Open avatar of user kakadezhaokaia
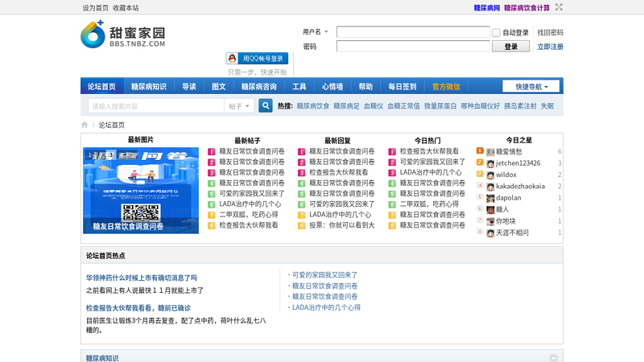The width and height of the screenshot is (644, 362). 490,187
